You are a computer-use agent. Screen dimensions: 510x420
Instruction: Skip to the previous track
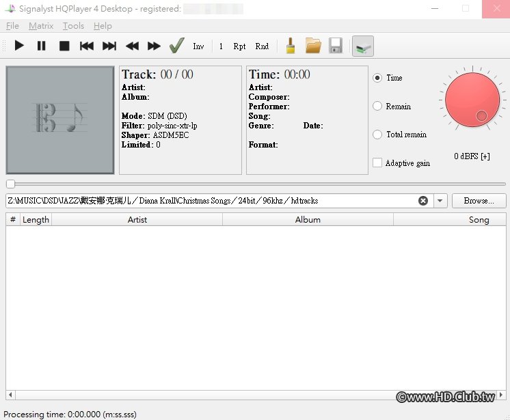[87, 46]
